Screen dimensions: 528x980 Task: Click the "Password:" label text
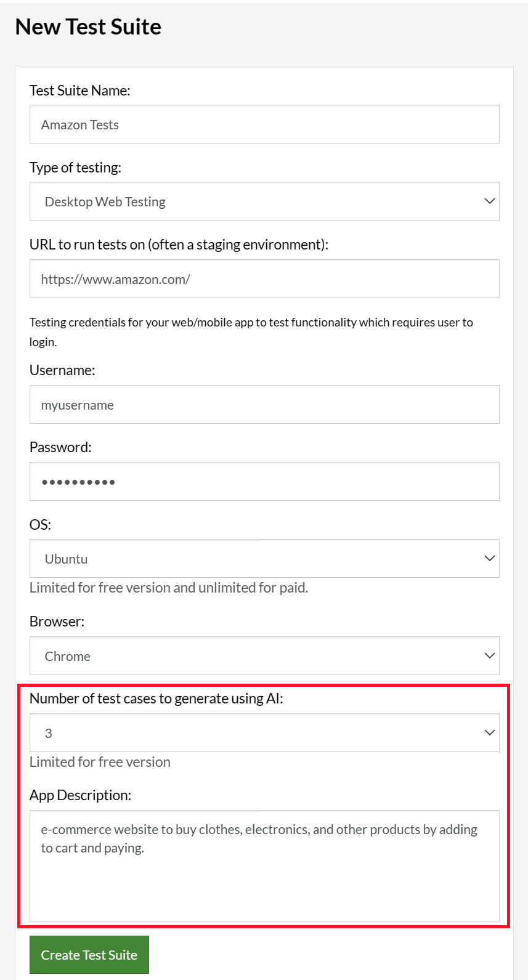coord(60,447)
